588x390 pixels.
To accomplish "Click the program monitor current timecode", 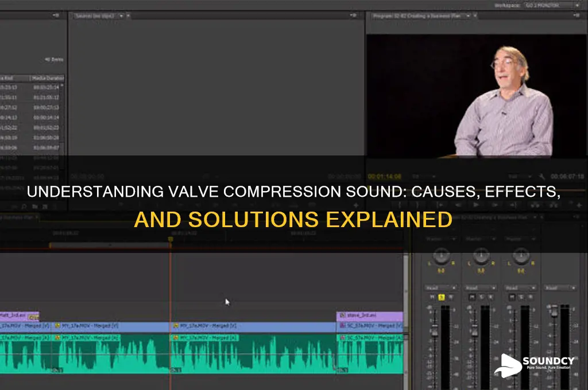I will 384,177.
